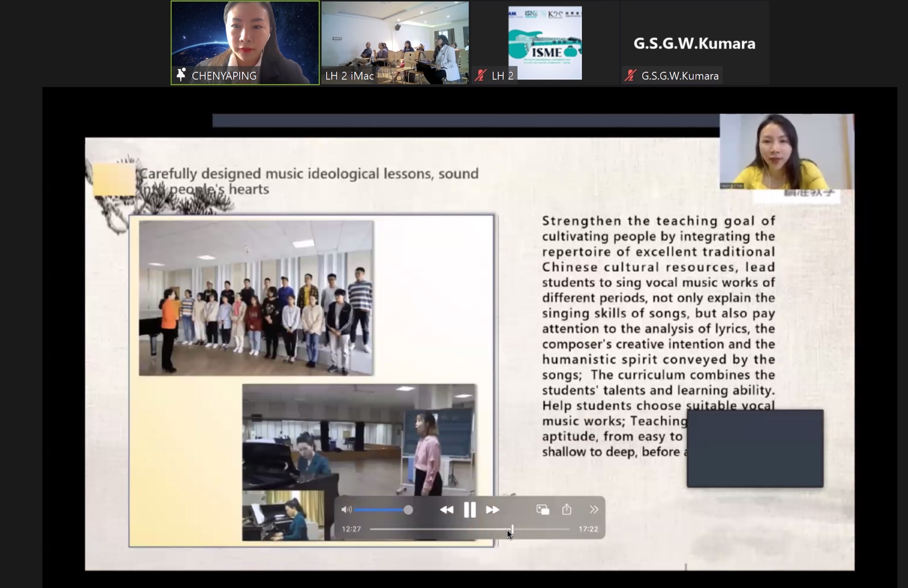This screenshot has width=908, height=588.
Task: Expand more options with the double chevron
Action: click(593, 510)
